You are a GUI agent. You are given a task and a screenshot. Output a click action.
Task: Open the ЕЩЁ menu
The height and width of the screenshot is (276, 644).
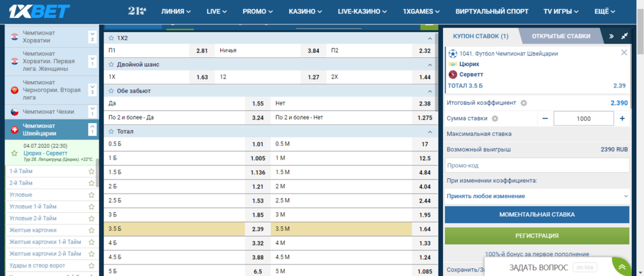click(x=605, y=12)
